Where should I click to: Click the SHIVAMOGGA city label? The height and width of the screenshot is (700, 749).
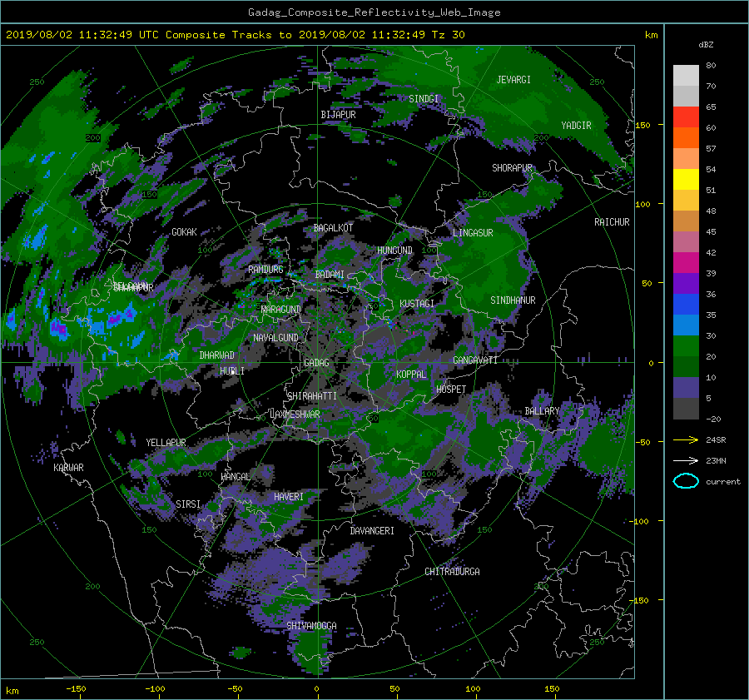coord(311,626)
